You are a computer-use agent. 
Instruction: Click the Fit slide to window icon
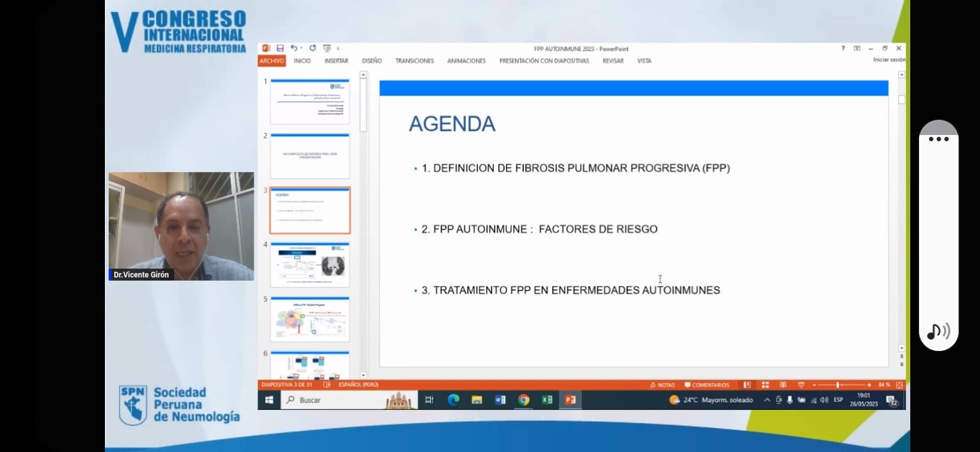tap(899, 385)
